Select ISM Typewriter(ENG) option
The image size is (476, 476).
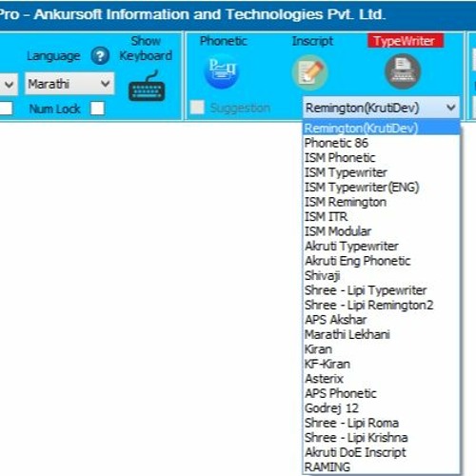coord(382,188)
